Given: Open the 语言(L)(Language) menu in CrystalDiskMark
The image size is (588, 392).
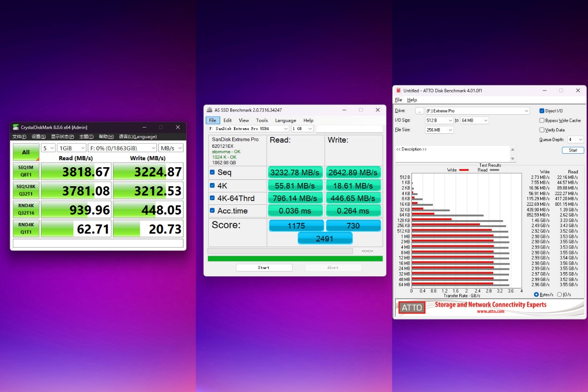Looking at the screenshot, I should (138, 137).
